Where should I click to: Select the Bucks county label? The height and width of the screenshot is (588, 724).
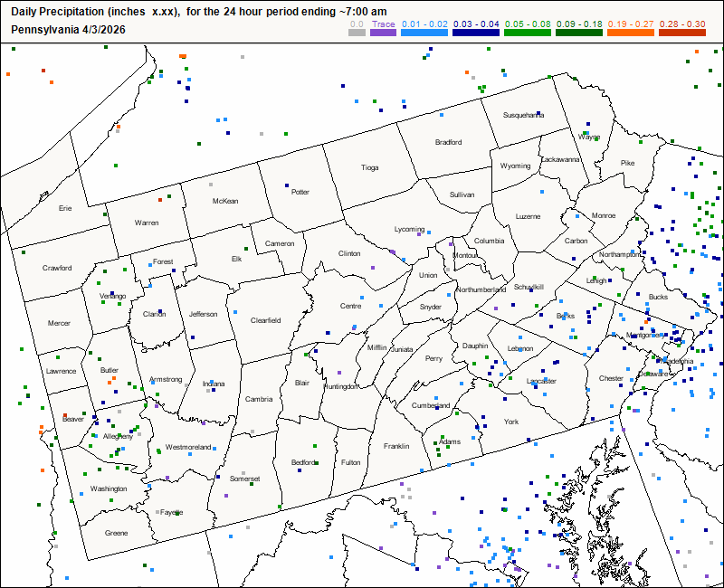(x=658, y=297)
